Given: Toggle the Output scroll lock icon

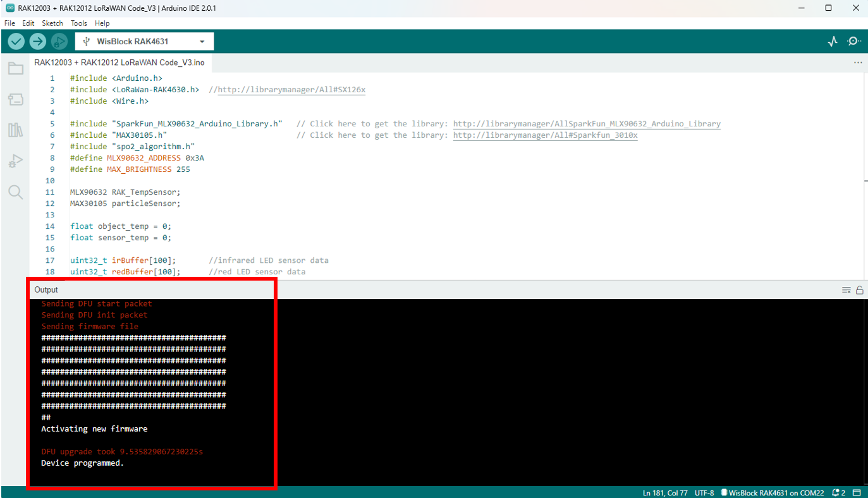Looking at the screenshot, I should pos(860,290).
